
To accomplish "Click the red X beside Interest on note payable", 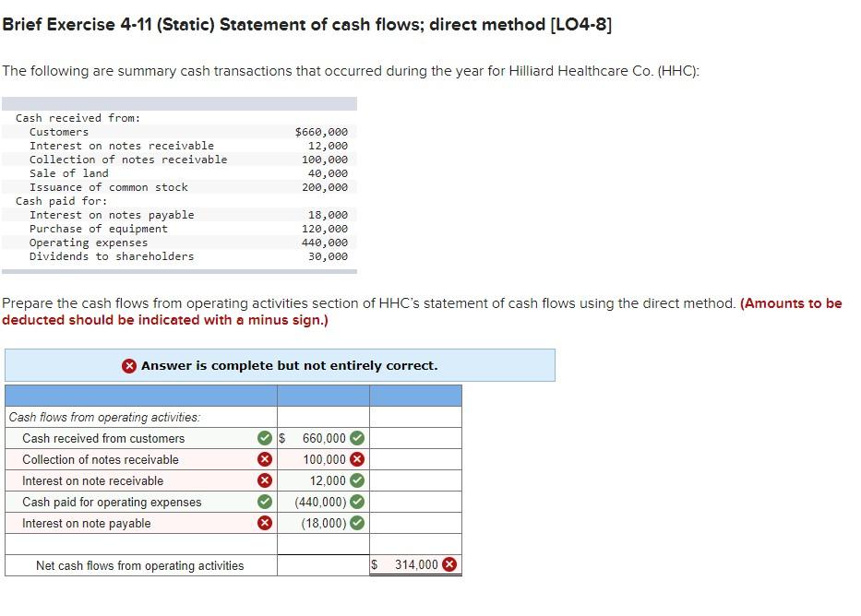I will coord(265,523).
